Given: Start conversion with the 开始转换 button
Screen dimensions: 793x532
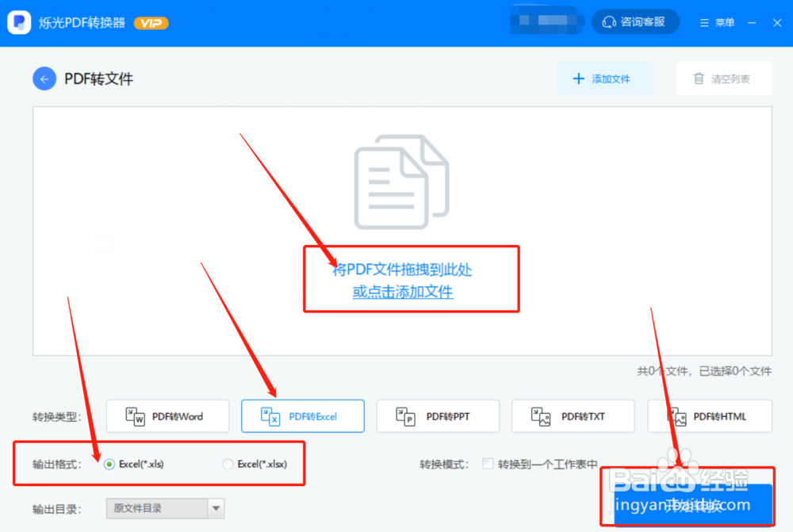Looking at the screenshot, I should pos(694,505).
